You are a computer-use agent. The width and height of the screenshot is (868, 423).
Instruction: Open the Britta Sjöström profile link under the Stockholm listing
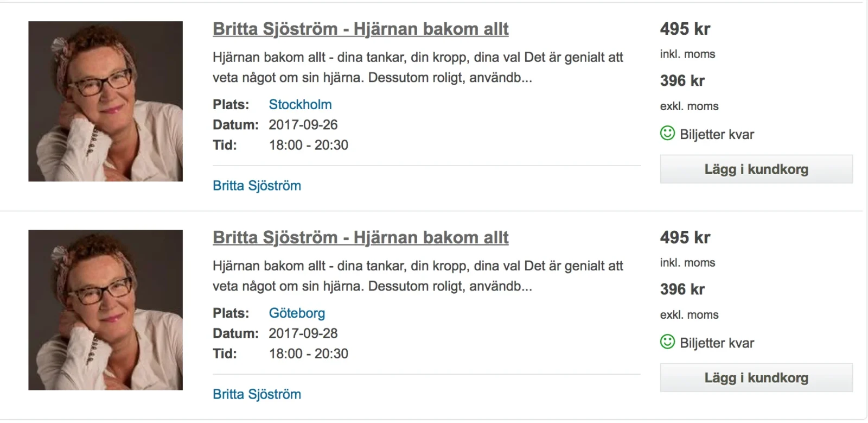257,185
